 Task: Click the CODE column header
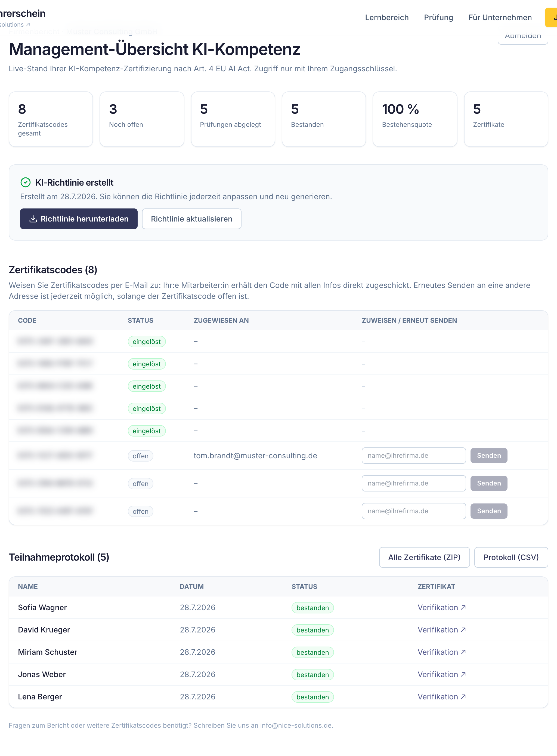coord(27,320)
